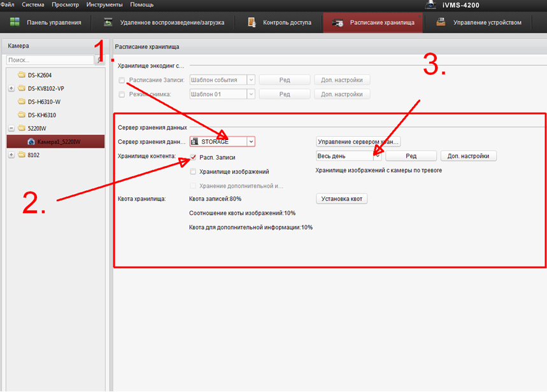Enable the Хранилище изображений checkbox
The image size is (547, 392).
194,172
